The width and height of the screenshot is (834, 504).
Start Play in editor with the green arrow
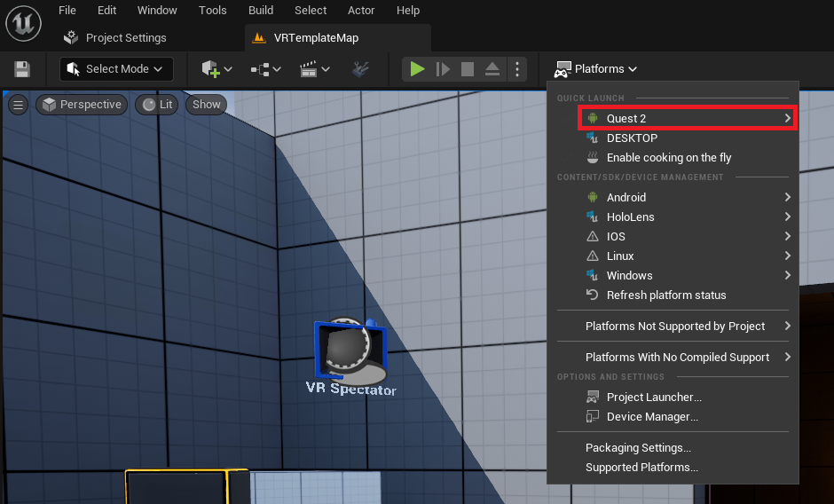pyautogui.click(x=417, y=69)
